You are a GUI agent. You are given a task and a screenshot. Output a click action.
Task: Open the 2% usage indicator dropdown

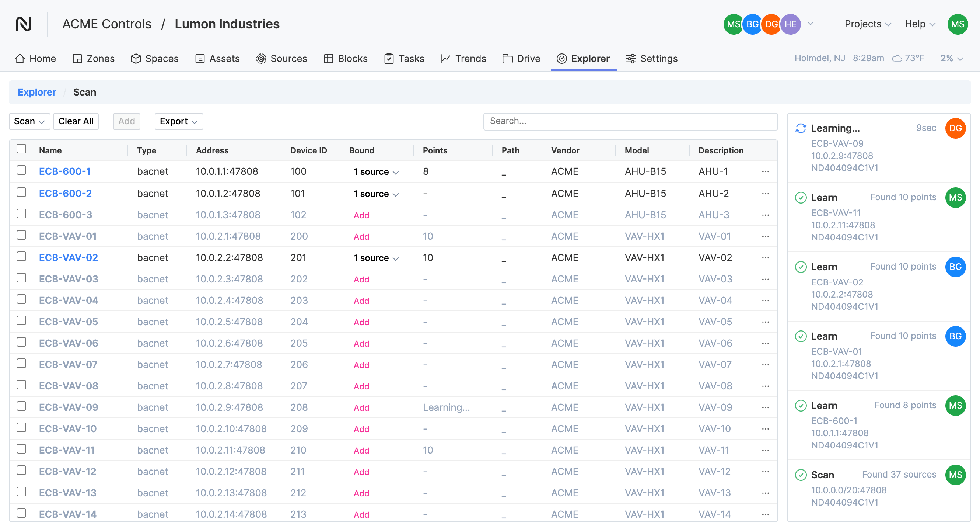click(x=951, y=58)
